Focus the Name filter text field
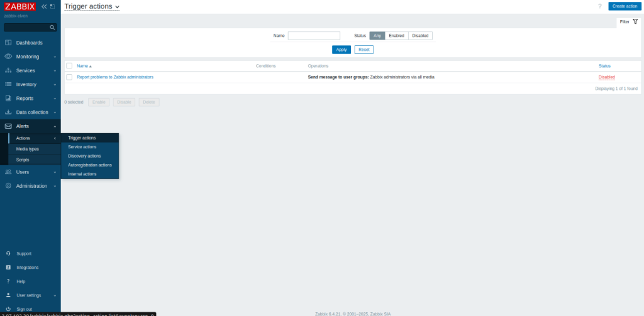This screenshot has width=644, height=316. 314,36
